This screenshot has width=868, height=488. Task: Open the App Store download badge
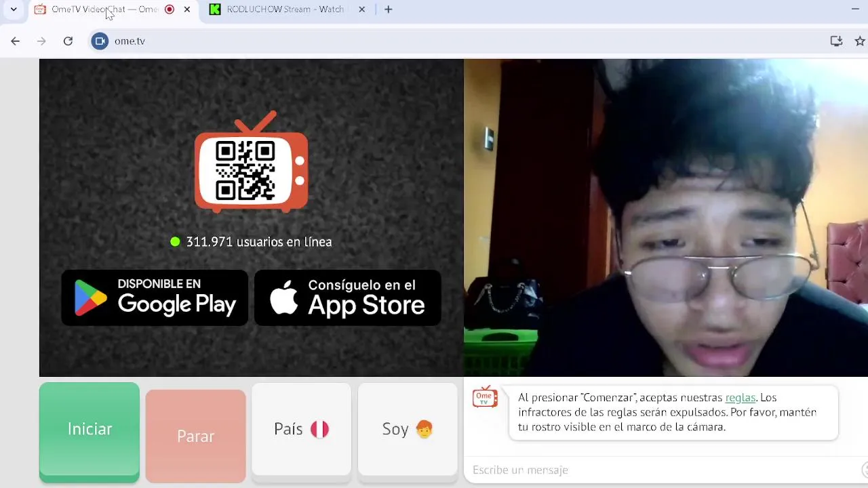click(x=348, y=298)
